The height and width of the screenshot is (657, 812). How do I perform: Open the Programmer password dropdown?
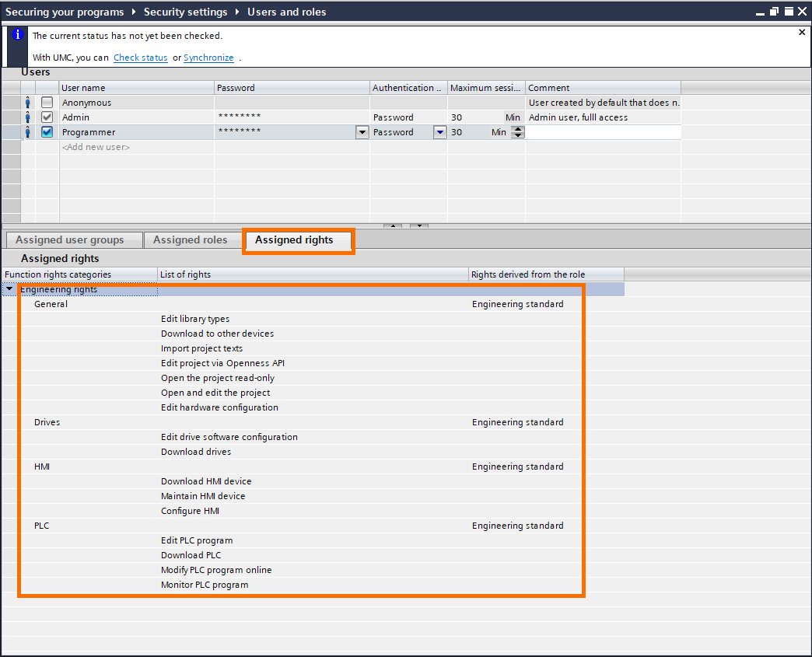tap(362, 132)
